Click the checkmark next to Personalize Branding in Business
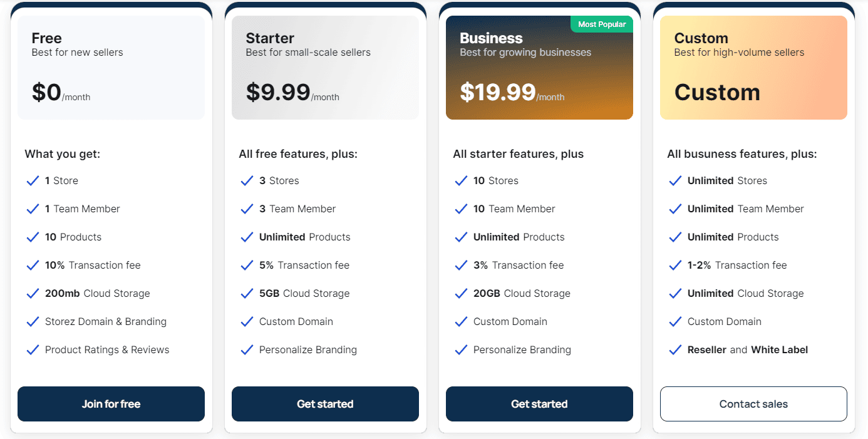Image resolution: width=868 pixels, height=439 pixels. click(461, 349)
